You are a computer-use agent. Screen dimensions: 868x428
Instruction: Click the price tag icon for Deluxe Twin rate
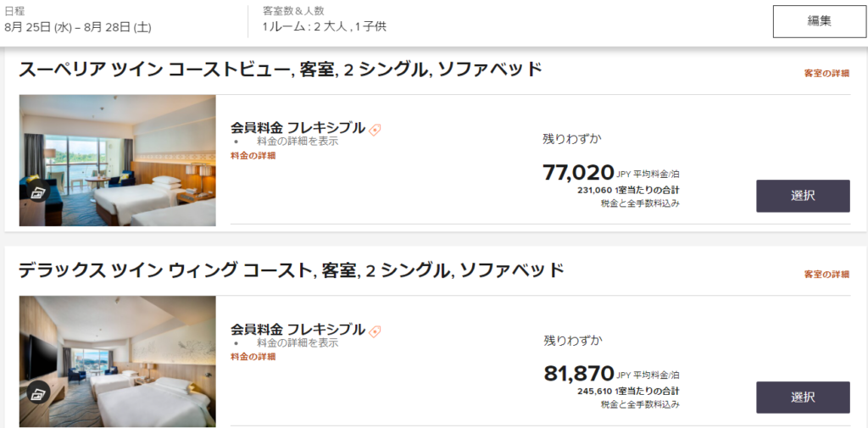[x=375, y=331]
